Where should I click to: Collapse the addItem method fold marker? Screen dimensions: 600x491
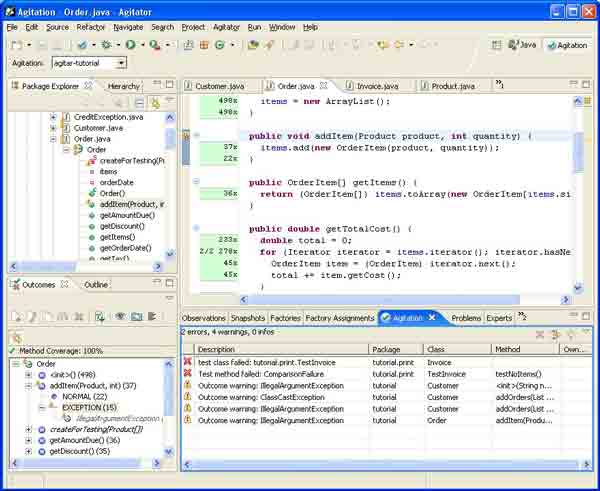(x=195, y=136)
